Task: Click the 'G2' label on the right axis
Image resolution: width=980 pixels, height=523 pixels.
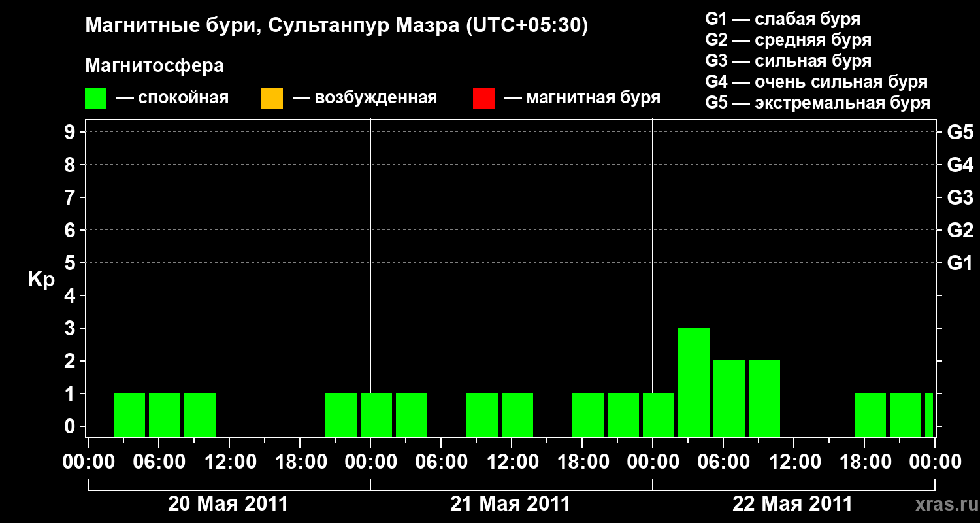Action: (960, 230)
